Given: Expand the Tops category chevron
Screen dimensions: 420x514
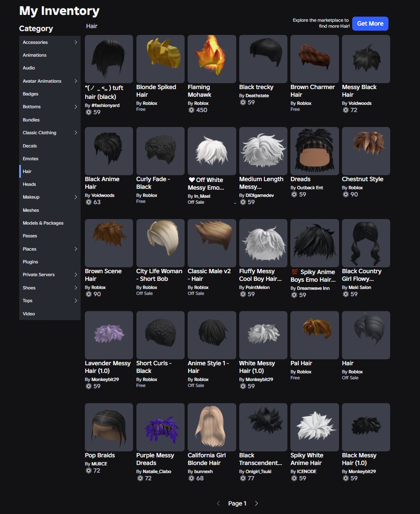Looking at the screenshot, I should point(76,300).
